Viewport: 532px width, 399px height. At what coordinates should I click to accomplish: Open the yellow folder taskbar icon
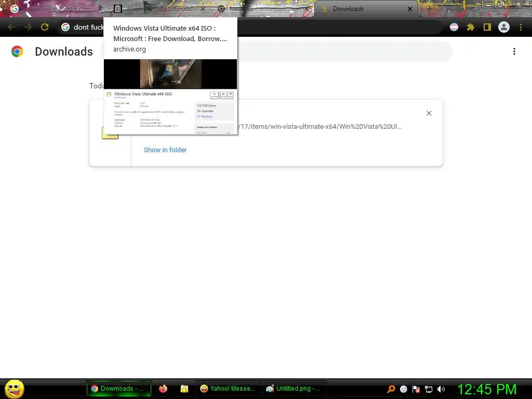point(184,389)
